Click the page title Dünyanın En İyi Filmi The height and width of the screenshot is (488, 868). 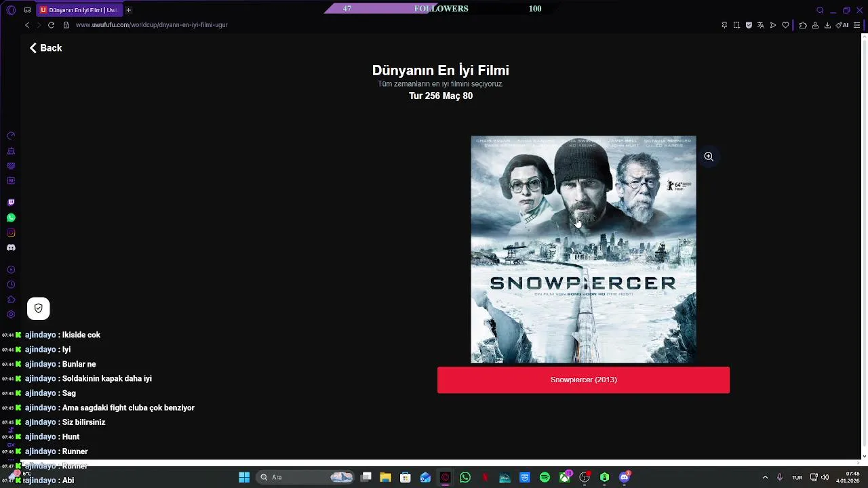click(x=441, y=70)
